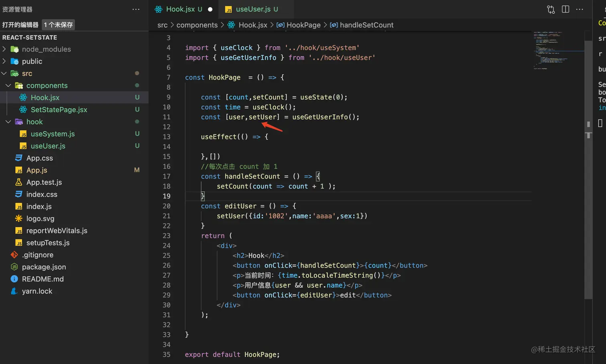The width and height of the screenshot is (606, 364).
Task: Split the editor to the right
Action: pos(566,9)
